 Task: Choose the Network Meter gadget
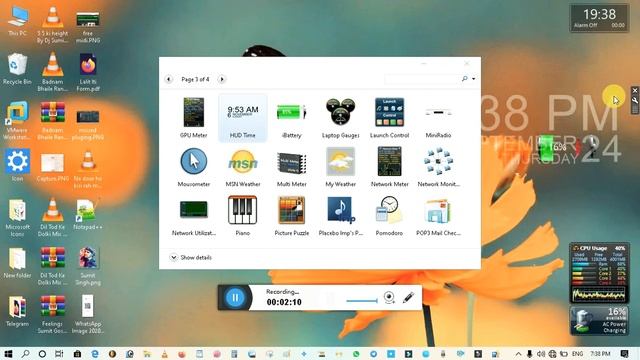(389, 167)
